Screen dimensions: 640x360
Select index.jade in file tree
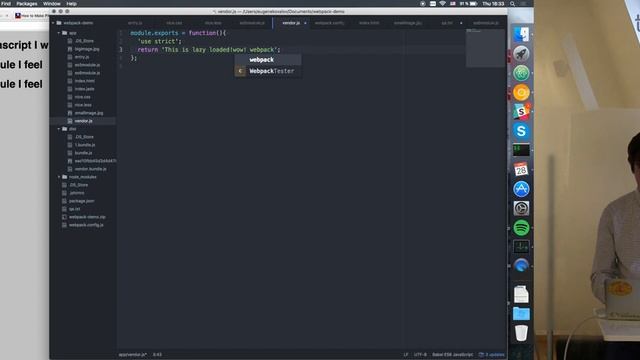84,89
